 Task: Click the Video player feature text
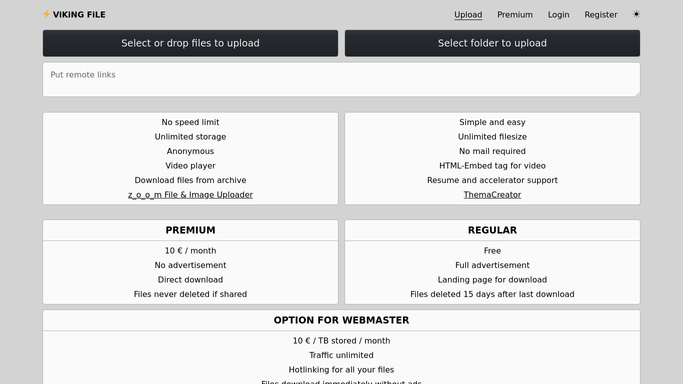click(x=190, y=166)
